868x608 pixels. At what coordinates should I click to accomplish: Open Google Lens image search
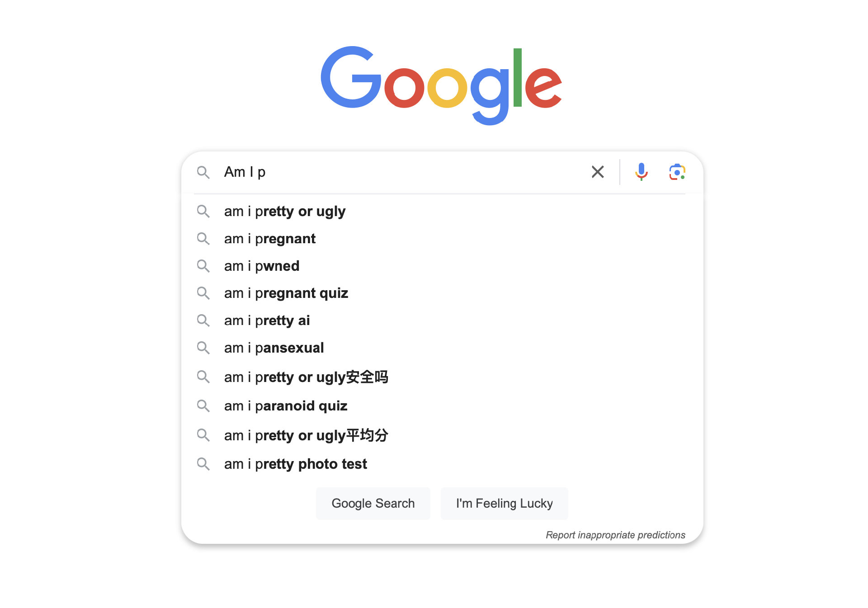(677, 172)
